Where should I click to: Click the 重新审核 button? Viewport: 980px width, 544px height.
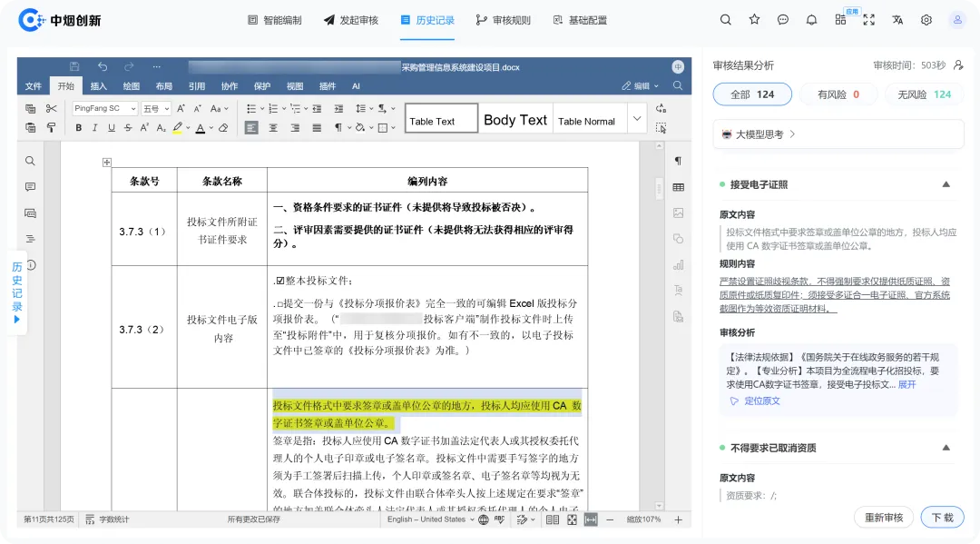[884, 518]
